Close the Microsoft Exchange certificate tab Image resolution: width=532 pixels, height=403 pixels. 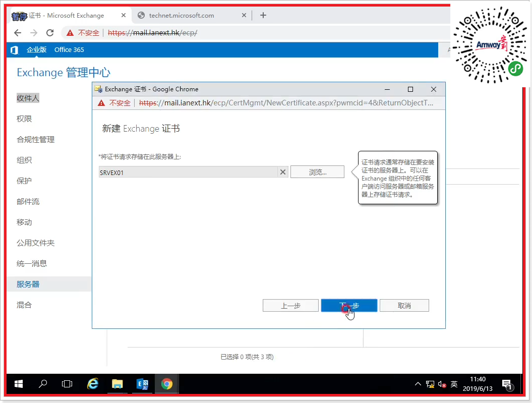pos(123,15)
